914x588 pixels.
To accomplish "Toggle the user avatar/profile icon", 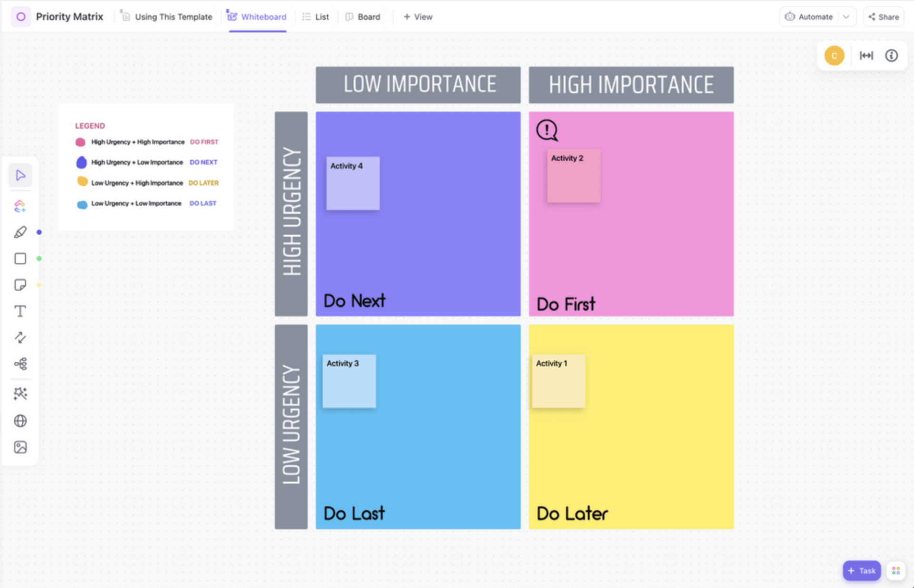I will coord(835,56).
